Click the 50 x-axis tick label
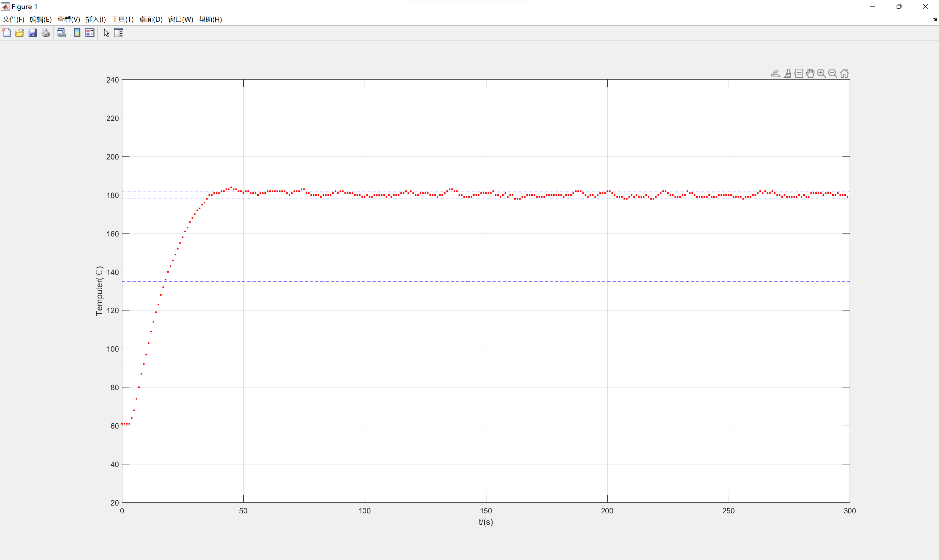 243,511
